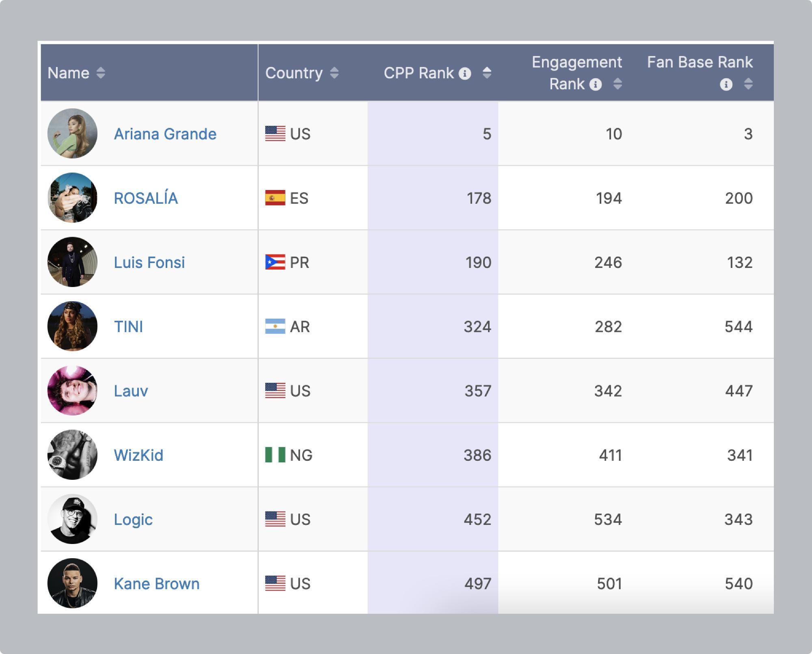Select Fan Base Rank value 132

pyautogui.click(x=740, y=263)
